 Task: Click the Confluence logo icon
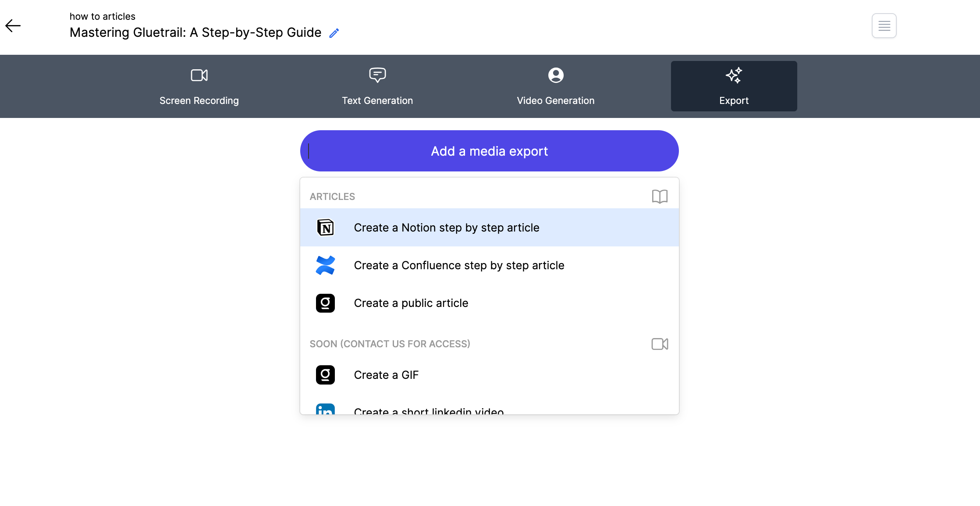coord(325,265)
